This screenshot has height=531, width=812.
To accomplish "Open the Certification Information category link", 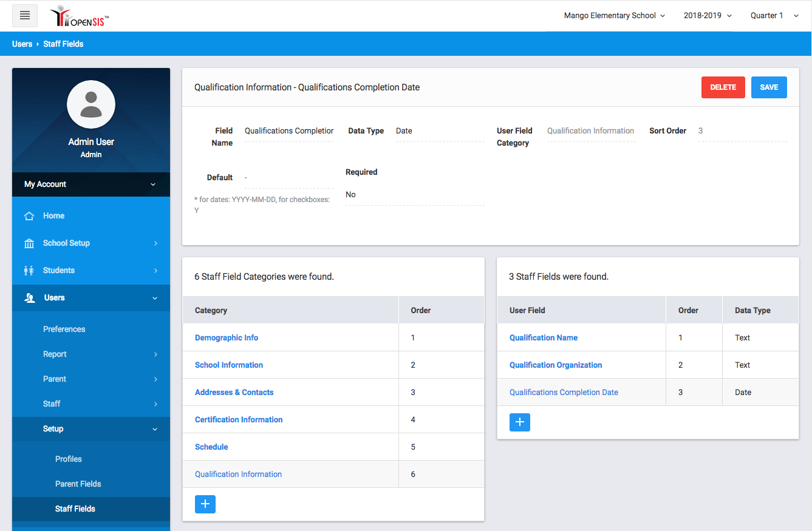I will coord(239,420).
